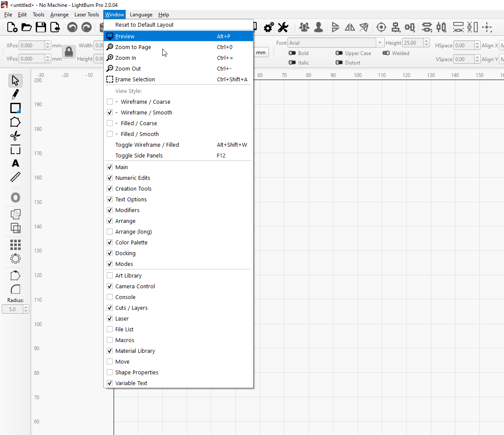This screenshot has height=435, width=504.
Task: Open the Help menu
Action: click(163, 15)
